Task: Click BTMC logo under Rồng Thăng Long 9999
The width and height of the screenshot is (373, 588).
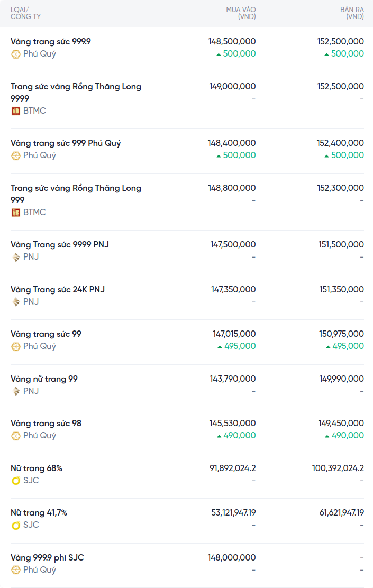Action: tap(16, 111)
